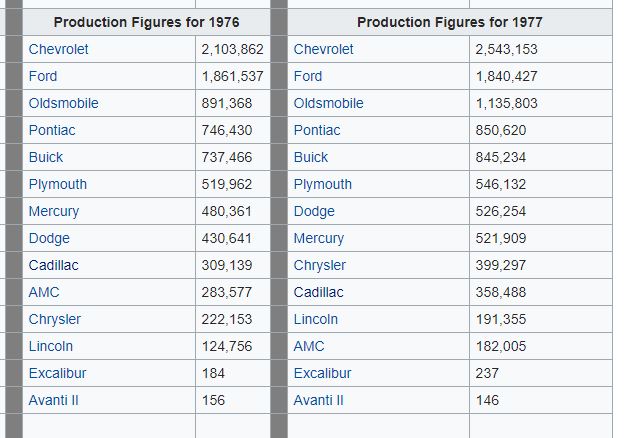Click the value 1,135,803

[x=506, y=103]
